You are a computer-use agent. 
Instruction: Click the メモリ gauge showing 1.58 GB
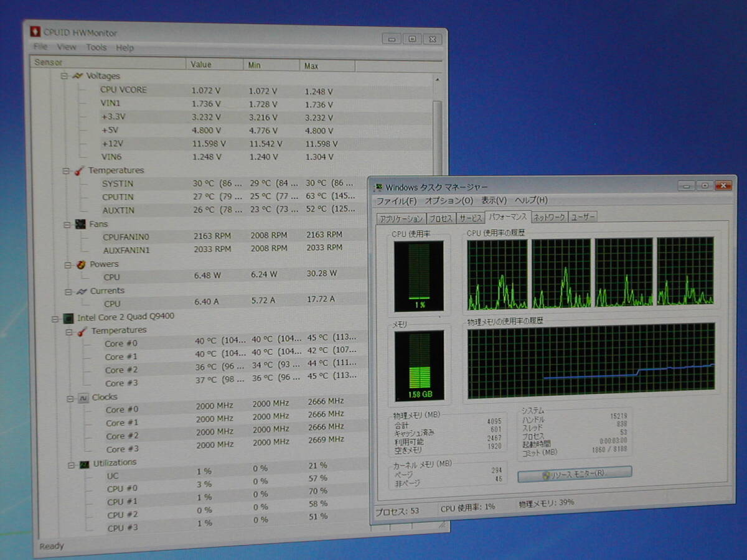419,365
